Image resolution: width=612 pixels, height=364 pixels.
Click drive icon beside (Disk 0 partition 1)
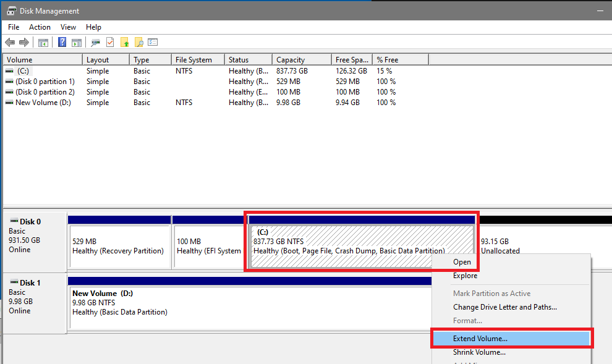point(9,82)
